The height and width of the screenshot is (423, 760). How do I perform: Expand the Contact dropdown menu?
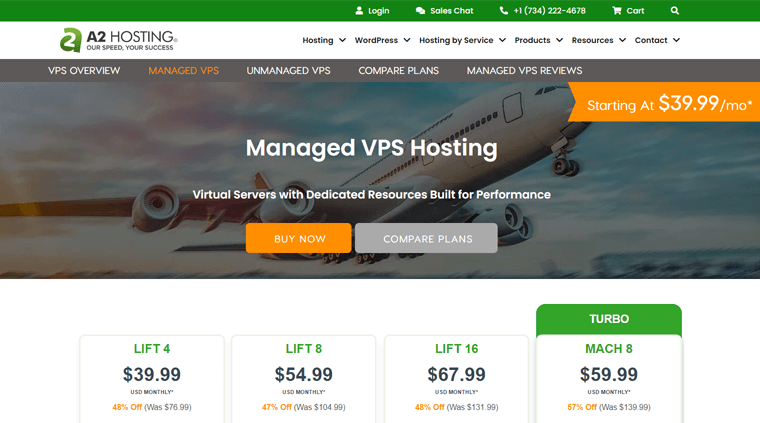657,40
